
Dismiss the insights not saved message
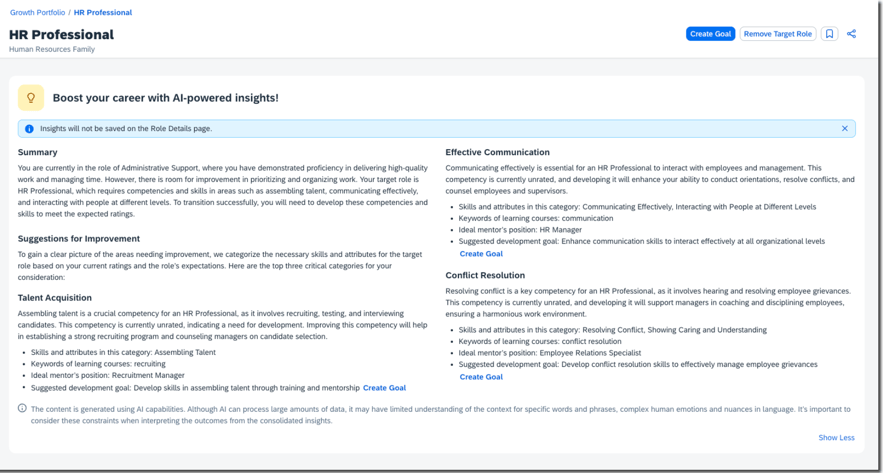[844, 129]
